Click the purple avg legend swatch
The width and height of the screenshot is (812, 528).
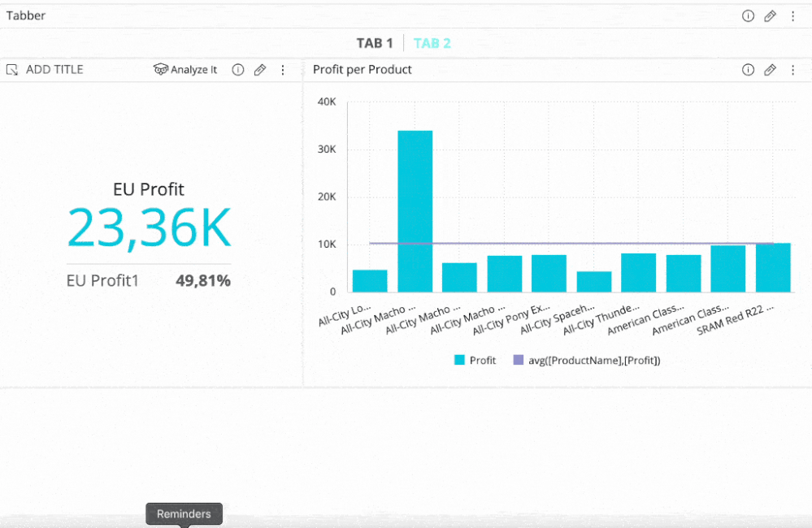pyautogui.click(x=519, y=360)
